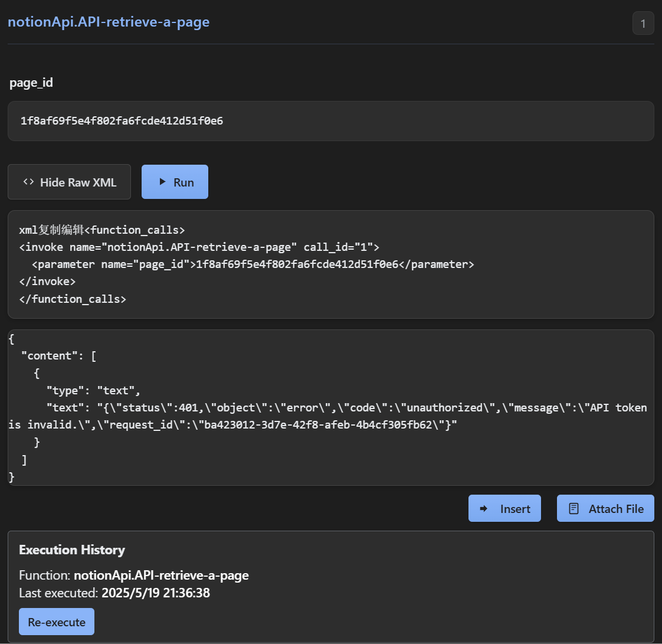The width and height of the screenshot is (662, 644).
Task: Click the Re-execute action in Execution History
Action: [56, 621]
